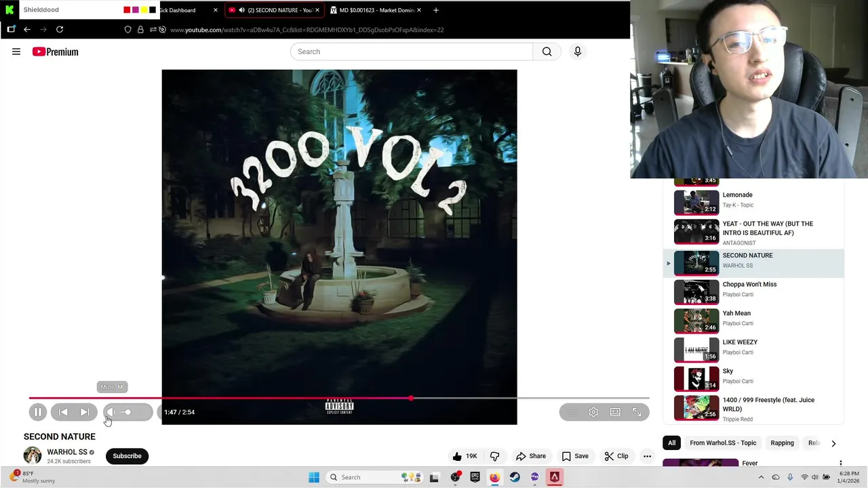This screenshot has width=868, height=488.
Task: Open the red A app on taskbar
Action: tap(554, 477)
